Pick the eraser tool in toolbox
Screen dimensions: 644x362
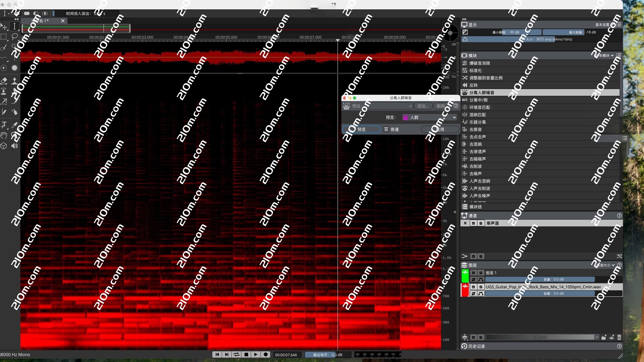4,81
